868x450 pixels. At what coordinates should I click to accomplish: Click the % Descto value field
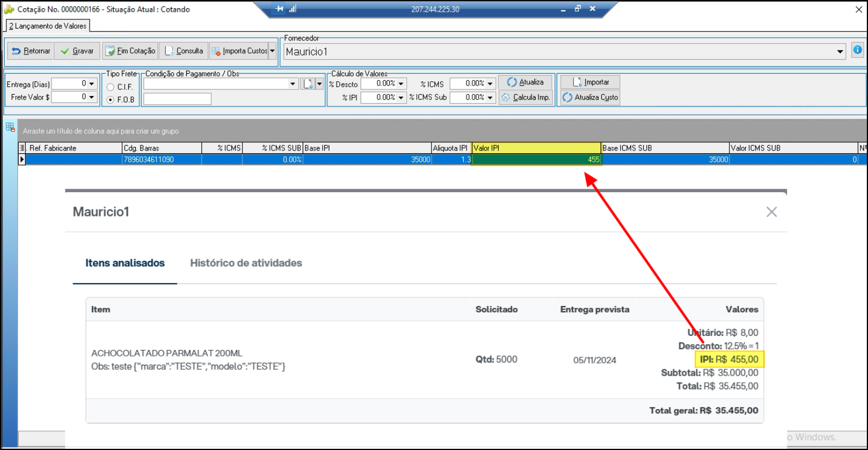pos(379,84)
